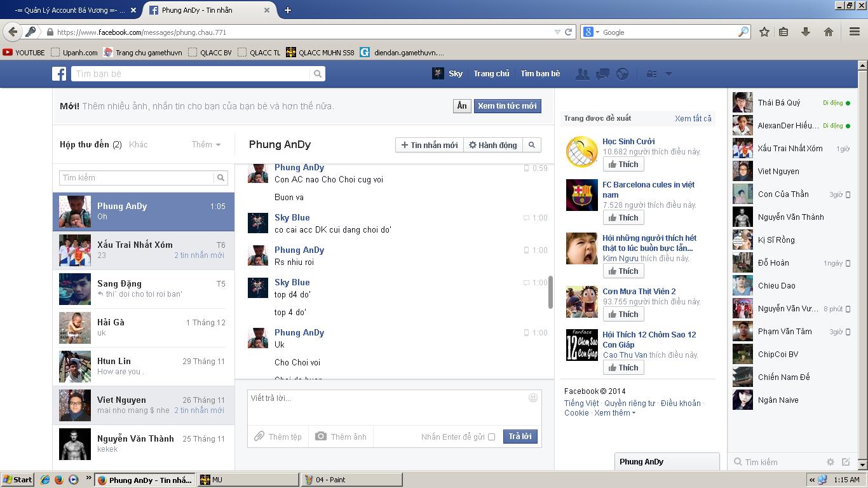The image size is (868, 488).
Task: Open chat with Ngân Naive
Action: [x=792, y=400]
